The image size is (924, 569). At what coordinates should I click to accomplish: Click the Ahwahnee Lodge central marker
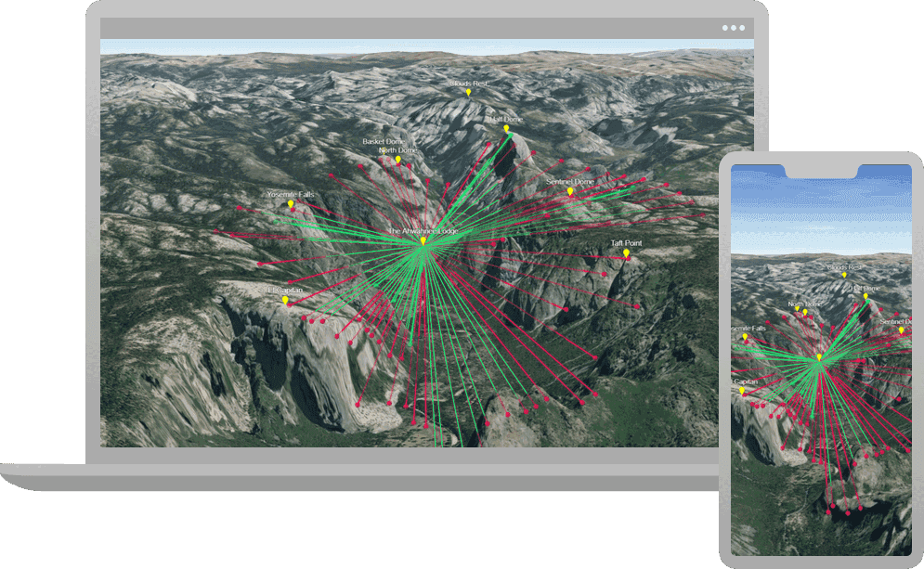pyautogui.click(x=423, y=241)
